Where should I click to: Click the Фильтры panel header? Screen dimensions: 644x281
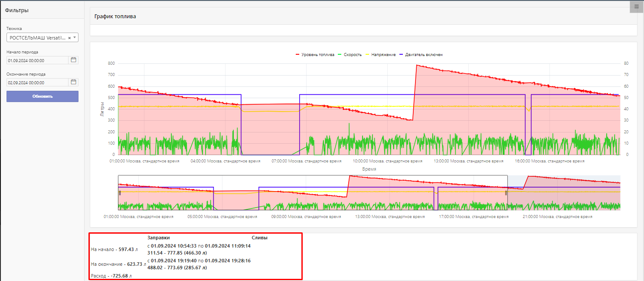(17, 10)
